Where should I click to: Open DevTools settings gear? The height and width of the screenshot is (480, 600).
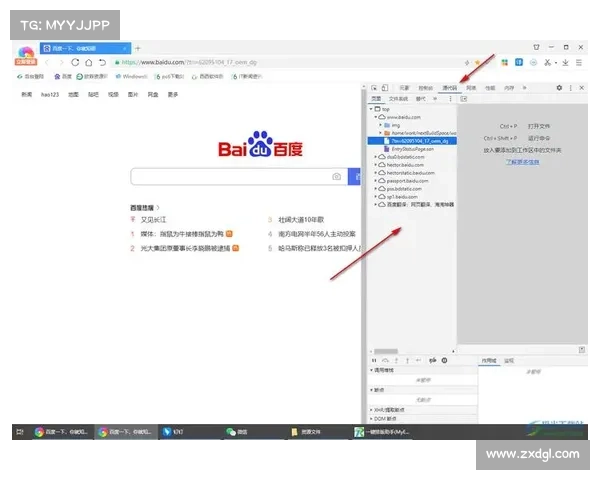(559, 88)
